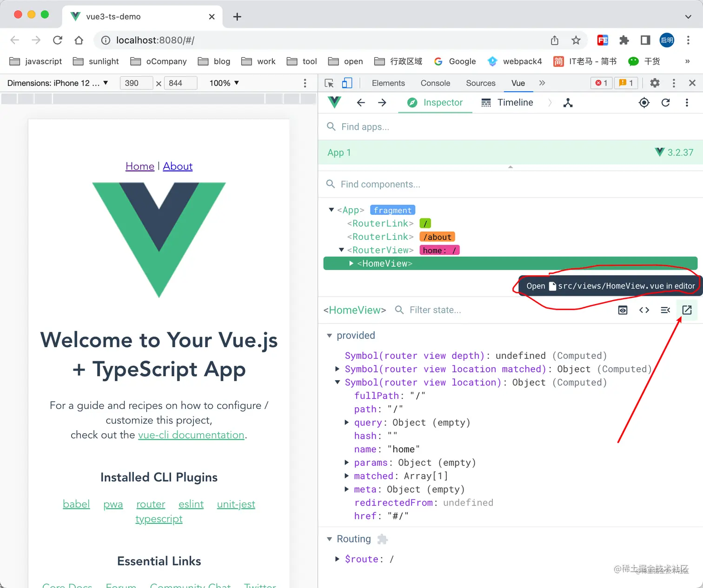Open the DevTools more options menu
This screenshot has height=588, width=703.
674,83
